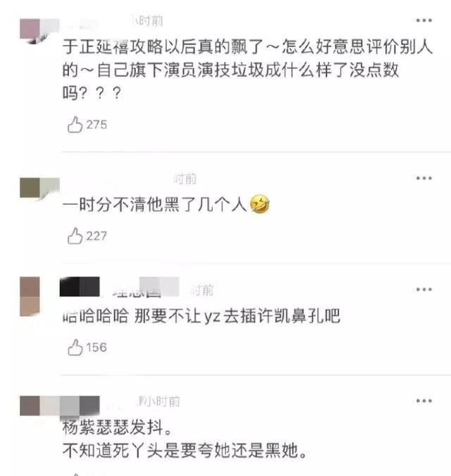
Task: Like the comment with 156 likes
Action: coord(75,347)
